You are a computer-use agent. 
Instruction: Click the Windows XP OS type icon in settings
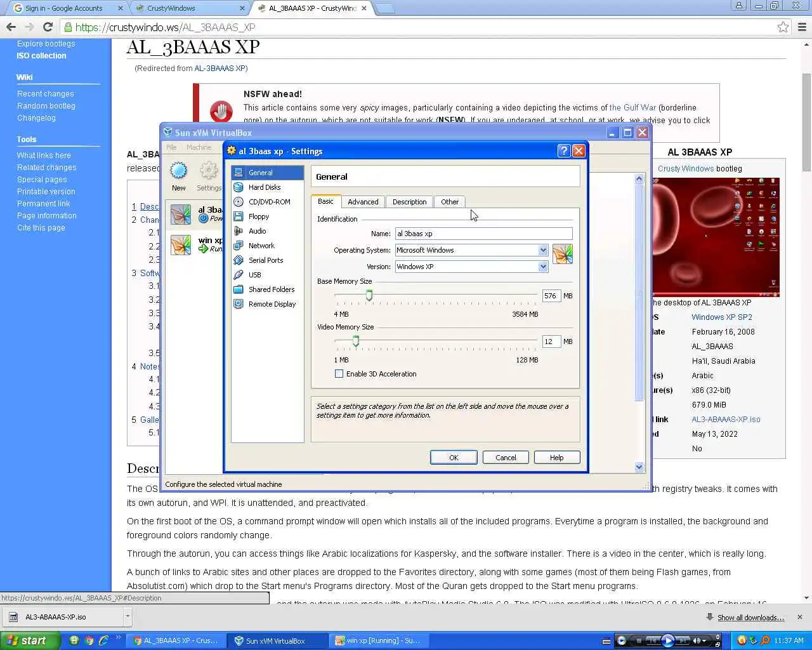point(563,254)
